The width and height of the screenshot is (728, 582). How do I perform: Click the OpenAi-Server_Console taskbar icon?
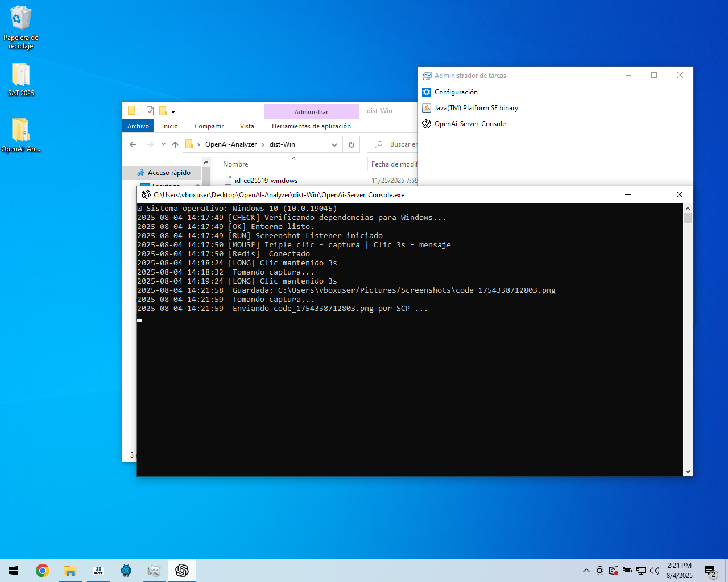[x=182, y=571]
